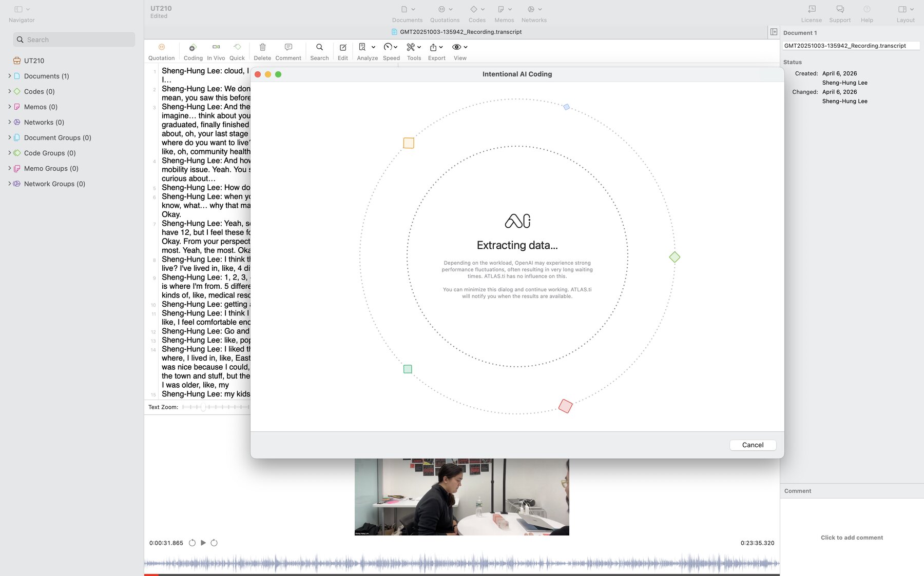Click the Quotation toolbar icon

[161, 47]
